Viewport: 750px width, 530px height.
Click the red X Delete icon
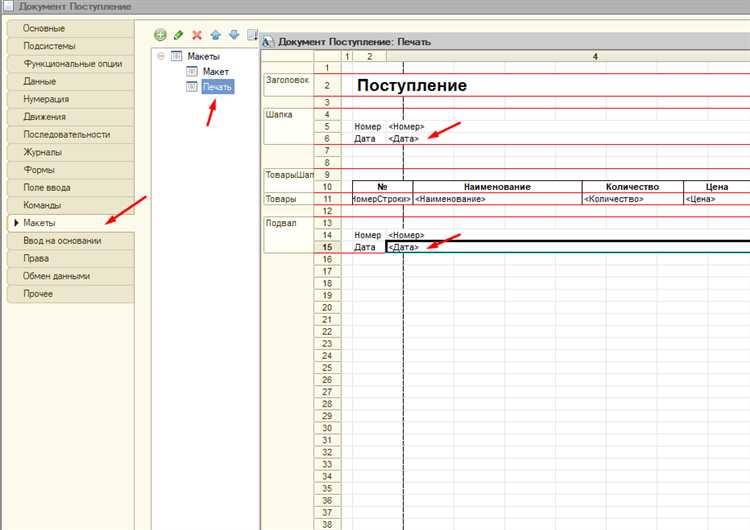click(x=197, y=34)
